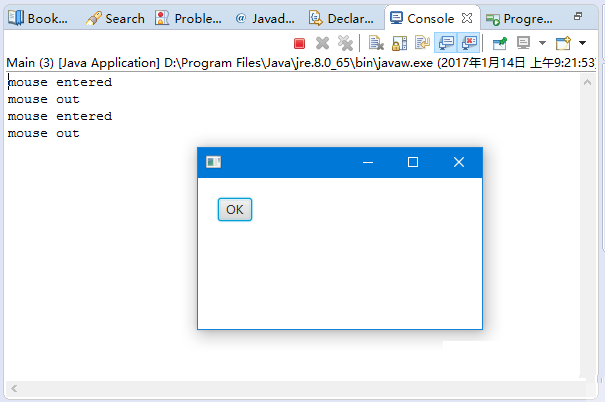Screen dimensions: 605x402
Task: Click the horizontal scrollbar left arrow
Action: click(x=12, y=388)
